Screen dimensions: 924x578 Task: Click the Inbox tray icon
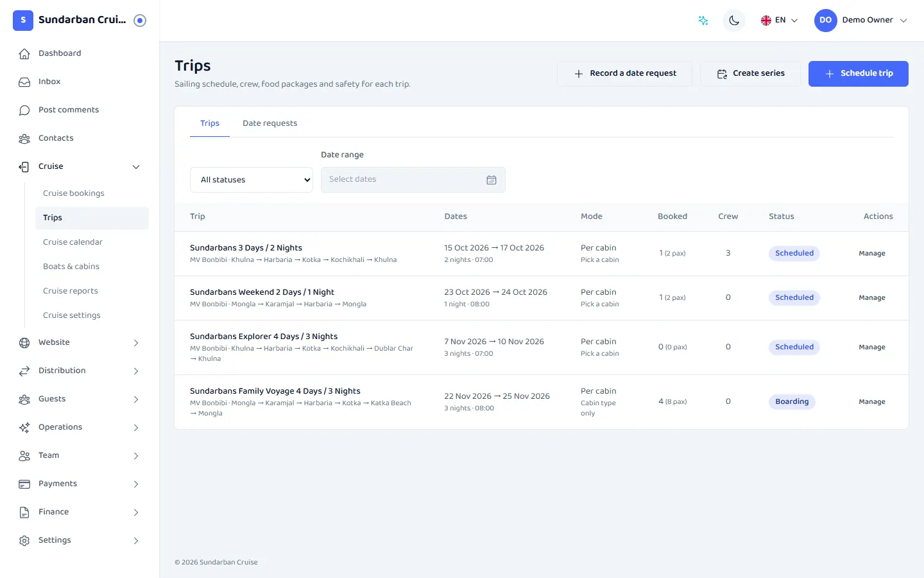pyautogui.click(x=24, y=82)
